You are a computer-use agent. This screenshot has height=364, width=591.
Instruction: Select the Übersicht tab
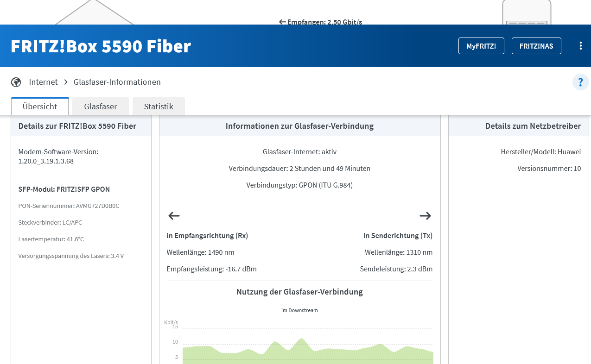coord(40,106)
